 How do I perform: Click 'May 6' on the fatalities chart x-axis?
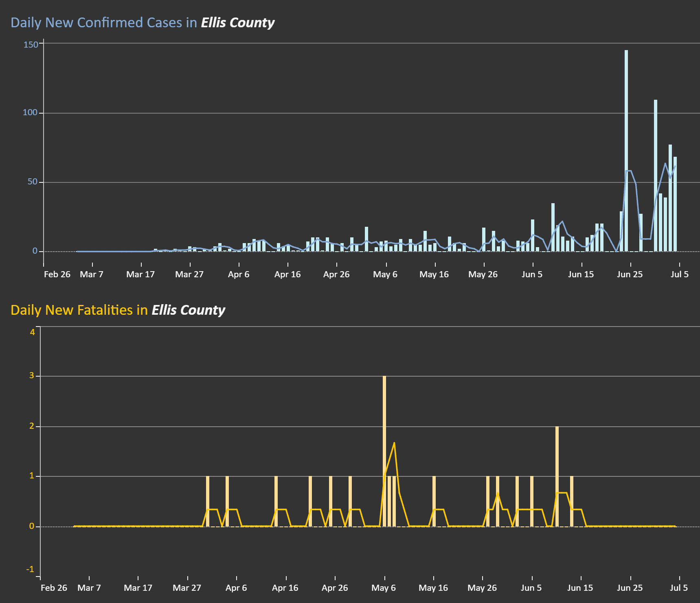(384, 588)
